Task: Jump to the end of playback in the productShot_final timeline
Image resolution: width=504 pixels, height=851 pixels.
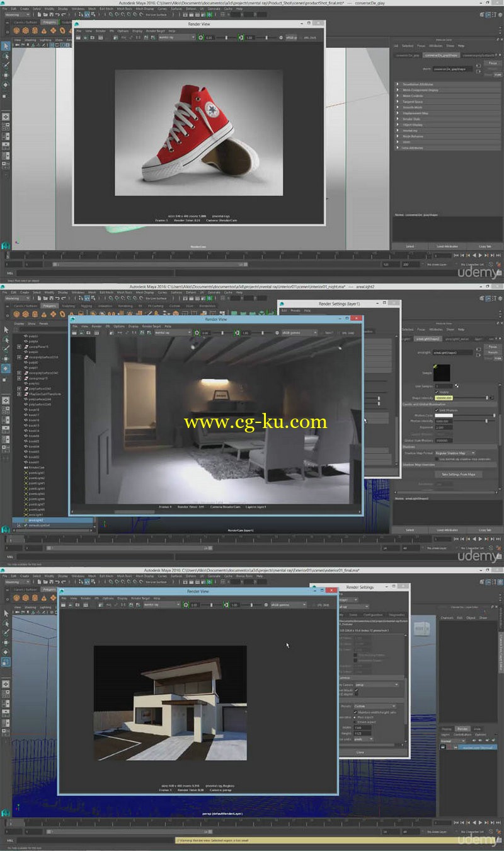Action: click(x=498, y=255)
